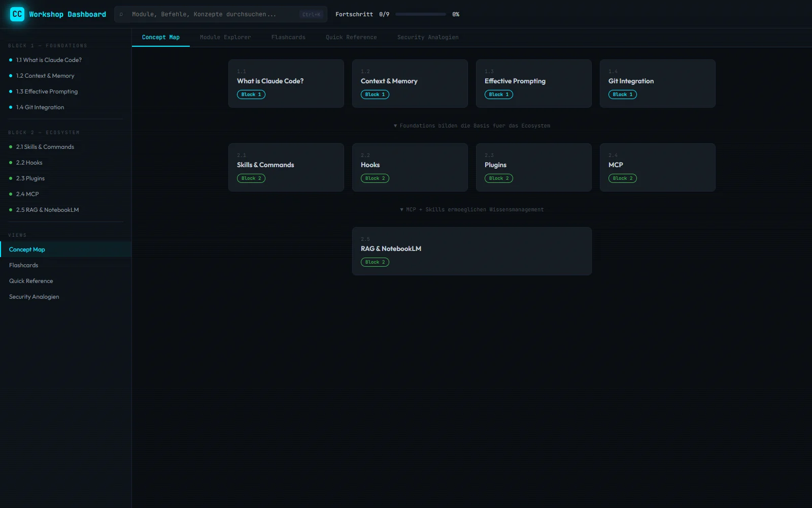Click the Block 2 – Ecosystem sidebar header
Image resolution: width=812 pixels, height=508 pixels.
(x=44, y=133)
